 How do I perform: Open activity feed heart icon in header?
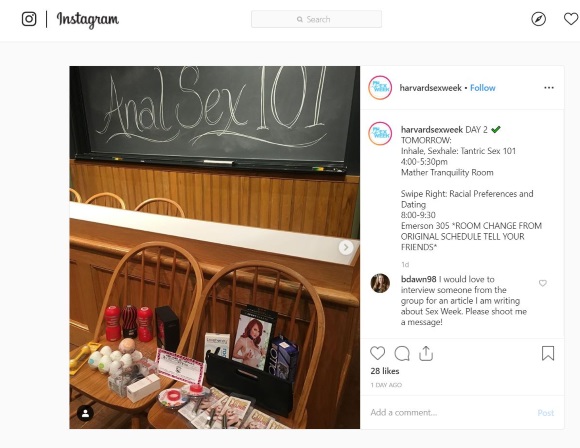(571, 19)
